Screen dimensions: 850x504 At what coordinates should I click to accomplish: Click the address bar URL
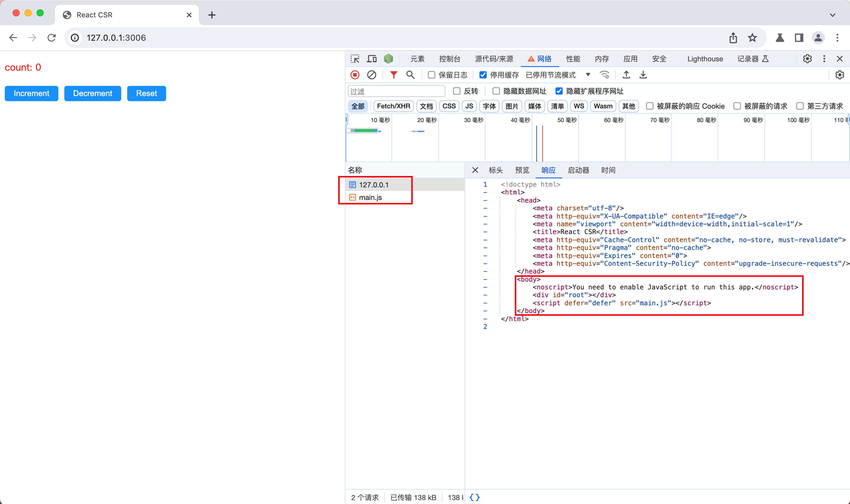click(x=116, y=38)
